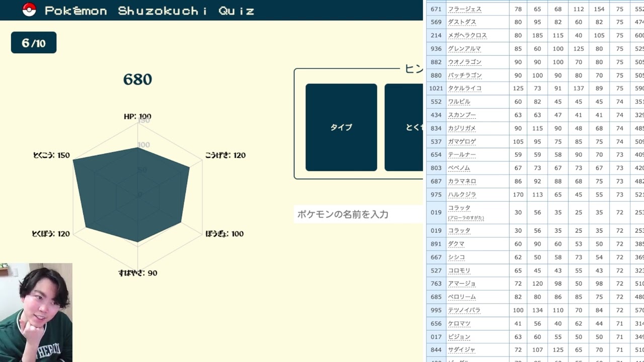Click the 844 number cell for サダイジャ

click(436, 349)
